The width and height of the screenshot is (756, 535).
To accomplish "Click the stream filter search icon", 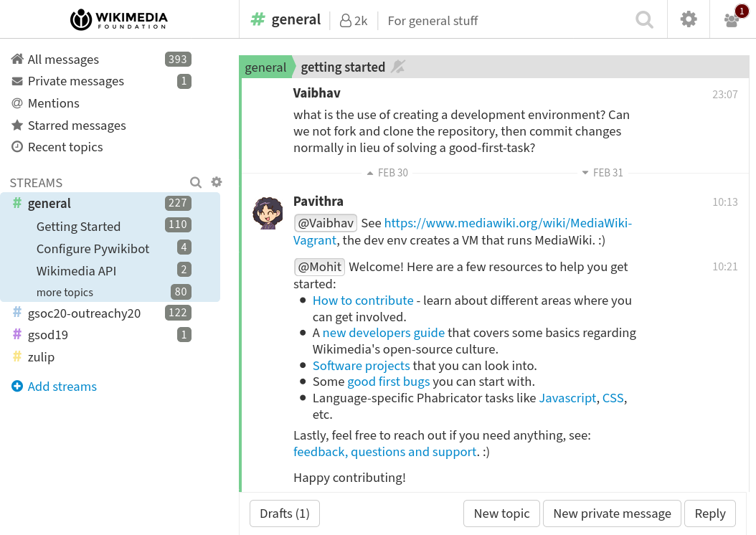I will coord(195,182).
